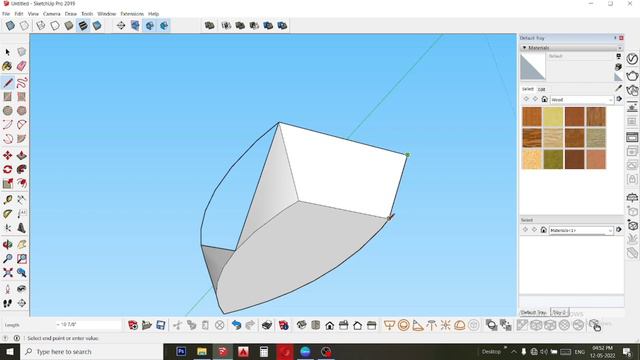The image size is (640, 360).
Task: Select the Freehand squiggle tool
Action: click(x=22, y=82)
